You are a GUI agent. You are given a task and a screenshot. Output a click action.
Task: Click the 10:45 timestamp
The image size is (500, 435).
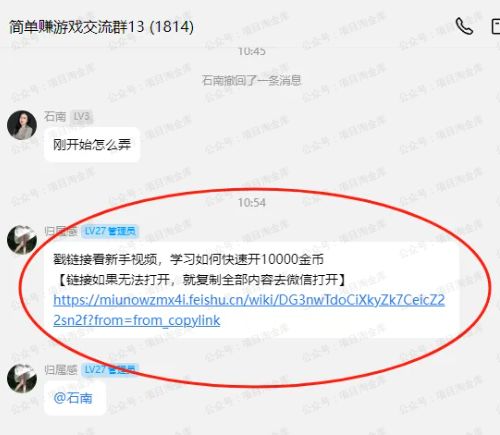point(251,51)
